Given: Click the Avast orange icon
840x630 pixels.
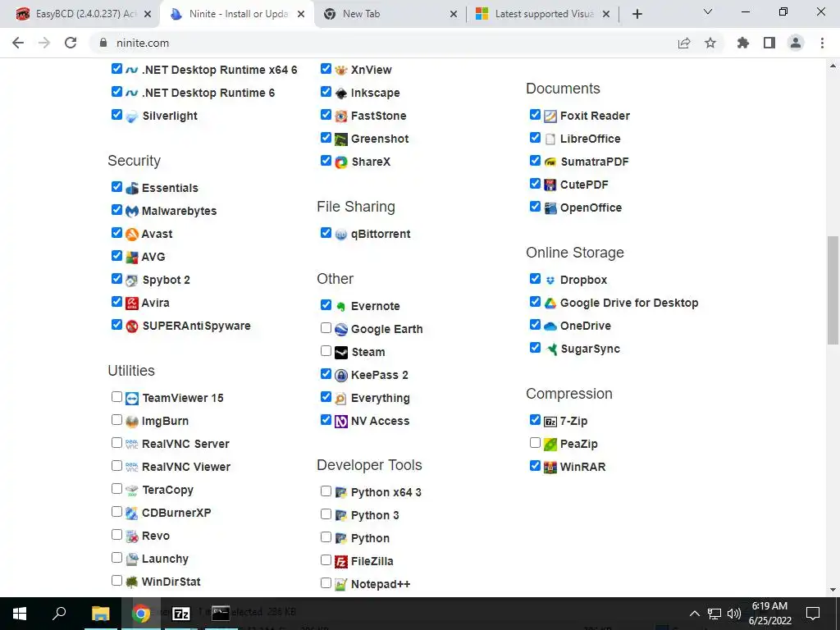Looking at the screenshot, I should [x=132, y=235].
